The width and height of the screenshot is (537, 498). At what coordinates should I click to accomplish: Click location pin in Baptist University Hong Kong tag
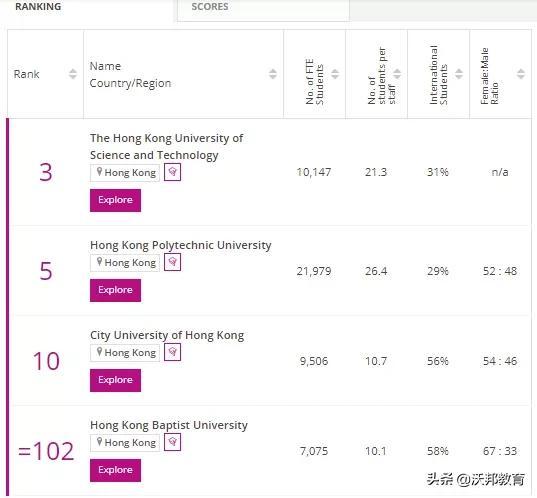pos(99,442)
